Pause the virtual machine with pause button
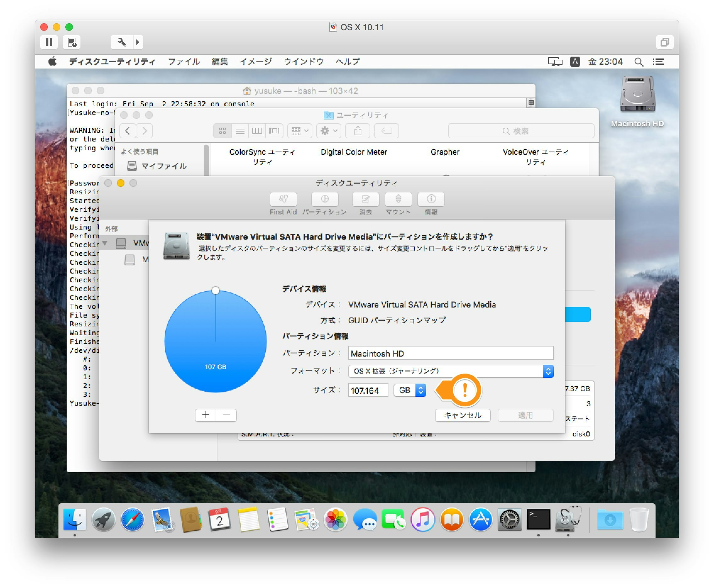Screen dimensions: 714x588 pyautogui.click(x=49, y=42)
